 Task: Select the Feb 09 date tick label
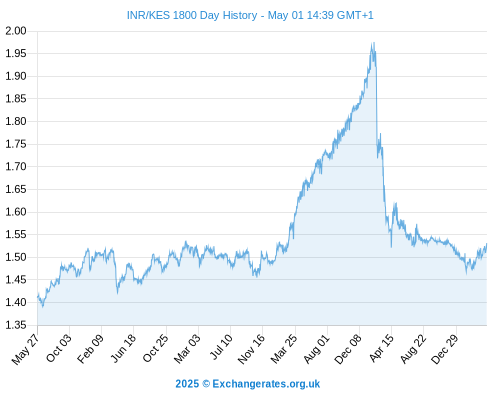90,349
